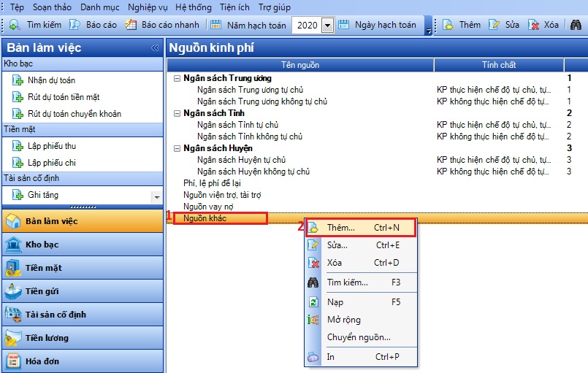Choose Xóa in the context menu

(361, 263)
